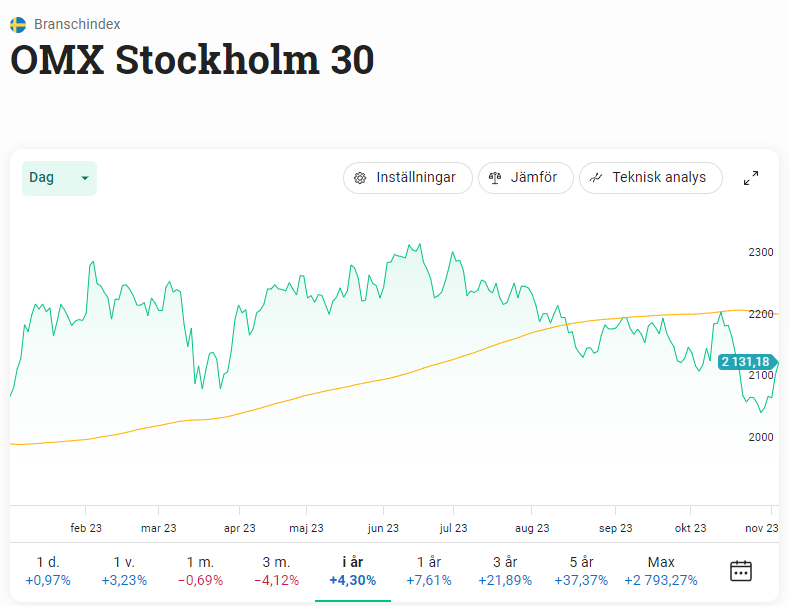Select the Max period tab

pos(661,571)
